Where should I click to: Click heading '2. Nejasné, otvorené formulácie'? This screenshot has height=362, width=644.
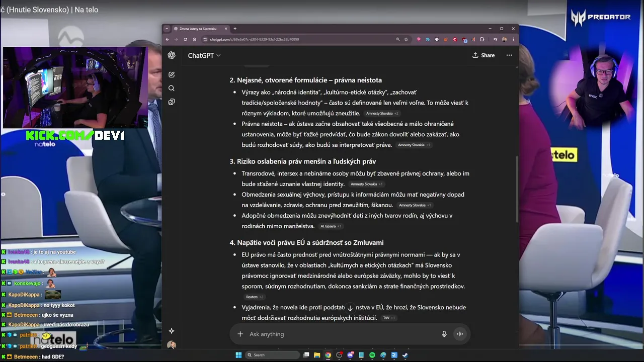pyautogui.click(x=306, y=80)
